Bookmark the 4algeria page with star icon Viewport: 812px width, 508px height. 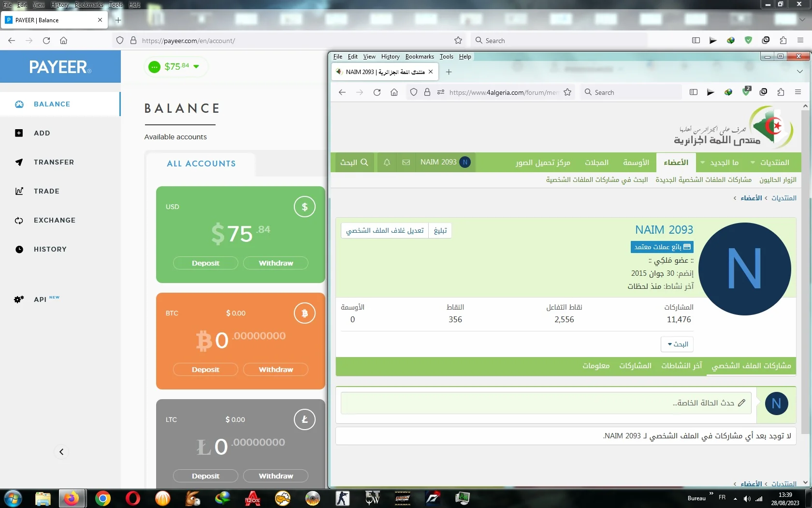(567, 92)
